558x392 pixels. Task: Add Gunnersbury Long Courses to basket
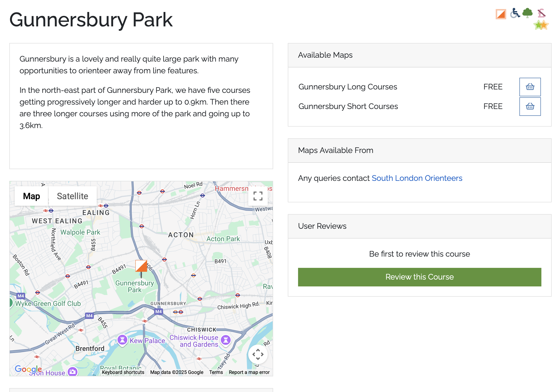click(x=530, y=87)
